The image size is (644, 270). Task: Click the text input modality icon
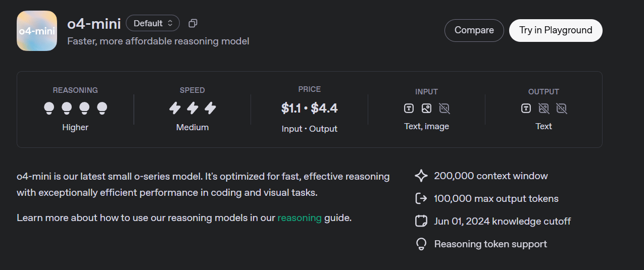point(409,108)
